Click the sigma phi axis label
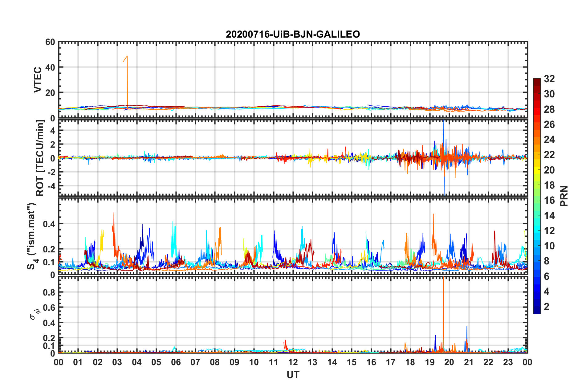The height and width of the screenshot is (392, 586). (35, 314)
